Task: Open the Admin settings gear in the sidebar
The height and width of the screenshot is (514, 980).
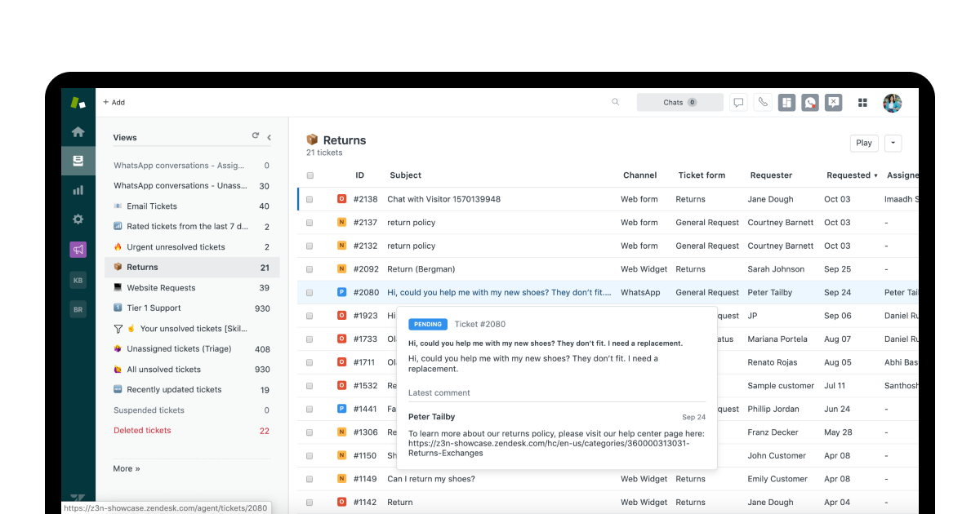Action: click(x=78, y=219)
